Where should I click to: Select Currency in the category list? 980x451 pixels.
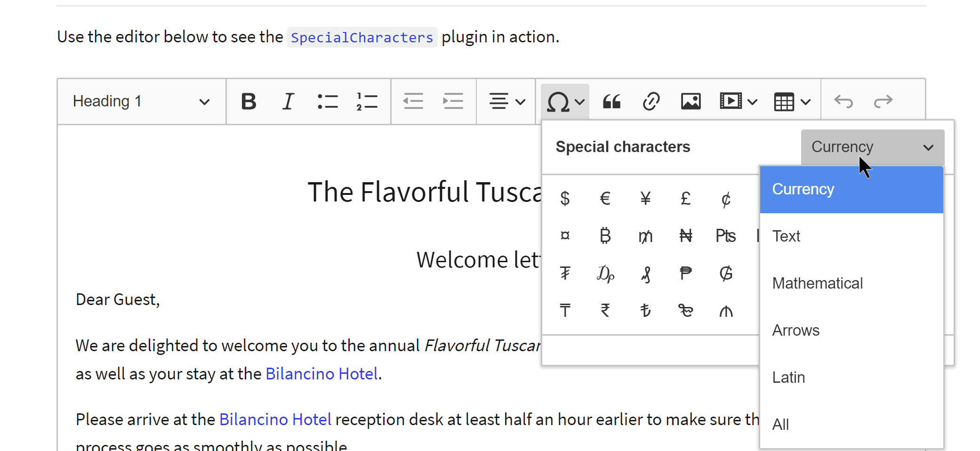pos(851,189)
